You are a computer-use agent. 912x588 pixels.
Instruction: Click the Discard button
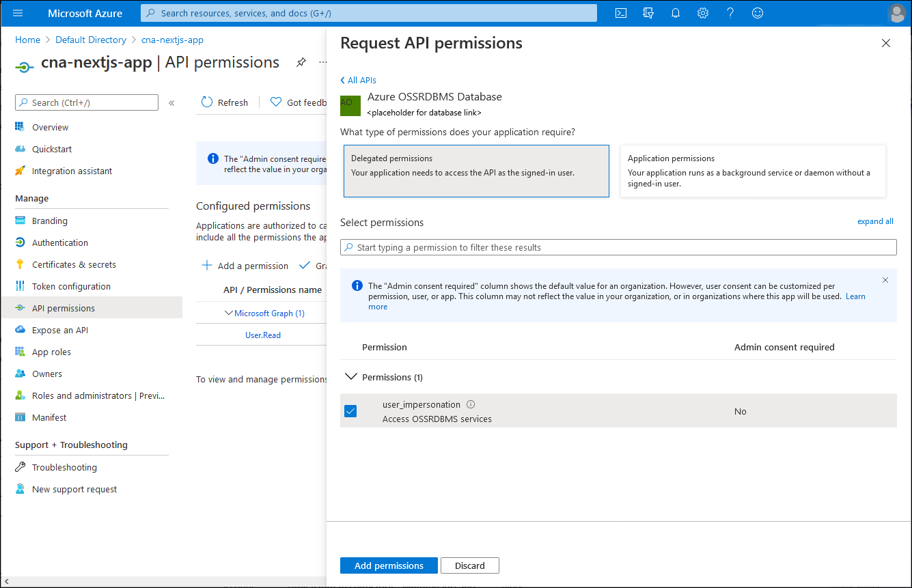coord(470,565)
